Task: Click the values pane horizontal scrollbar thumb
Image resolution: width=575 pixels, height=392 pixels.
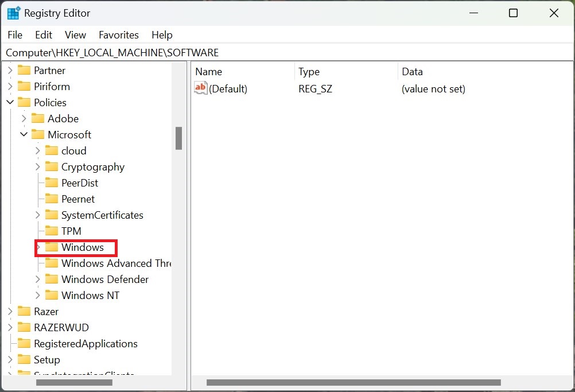Action: [x=353, y=382]
